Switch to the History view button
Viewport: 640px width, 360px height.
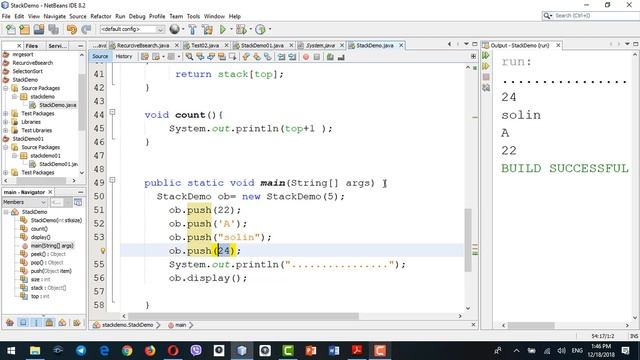124,56
